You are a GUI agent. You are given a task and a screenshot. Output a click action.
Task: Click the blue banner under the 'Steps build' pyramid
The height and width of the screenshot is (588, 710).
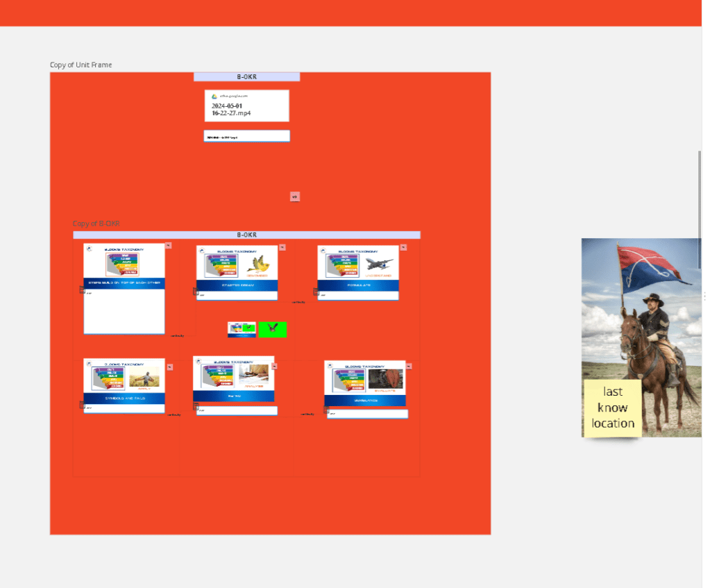pos(124,283)
